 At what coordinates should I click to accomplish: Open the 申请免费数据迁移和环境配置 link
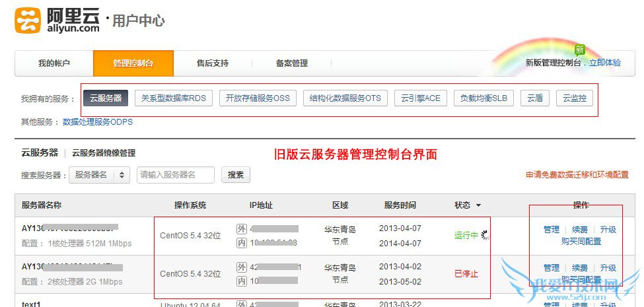click(577, 174)
